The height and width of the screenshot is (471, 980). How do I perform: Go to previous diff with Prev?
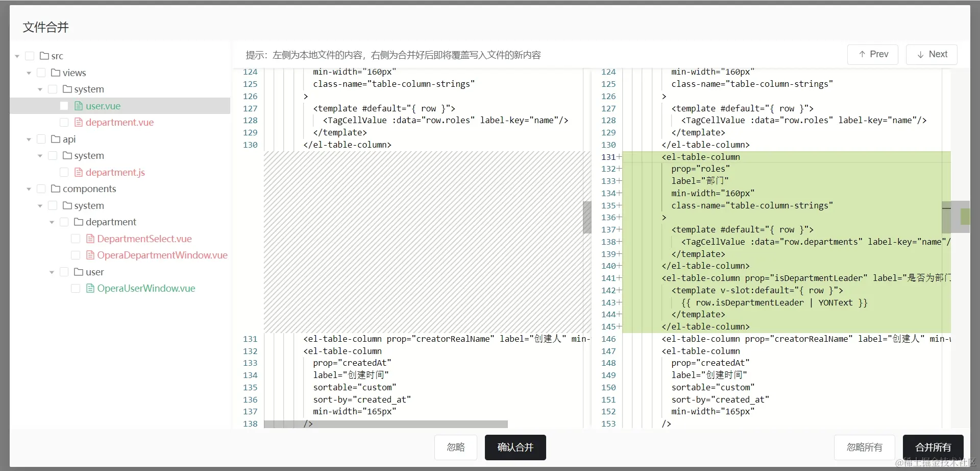873,54
